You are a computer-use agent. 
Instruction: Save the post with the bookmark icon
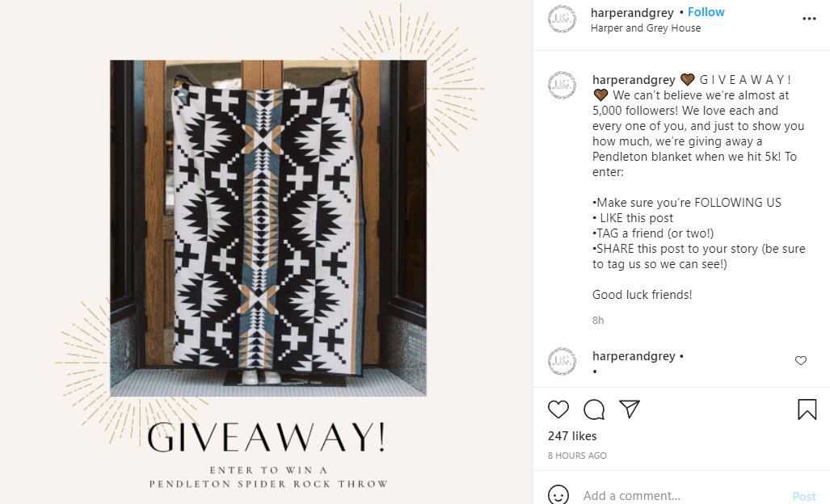[807, 409]
